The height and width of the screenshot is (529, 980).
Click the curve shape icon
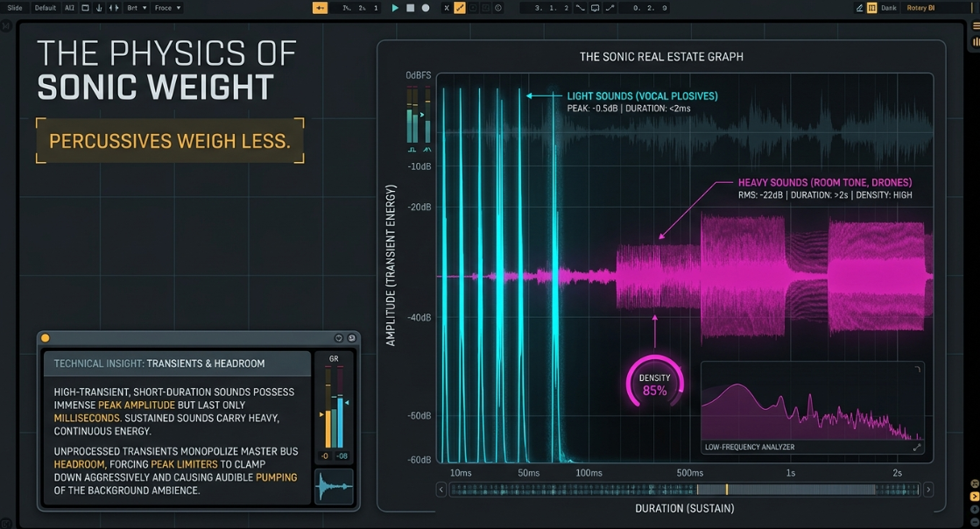click(581, 8)
